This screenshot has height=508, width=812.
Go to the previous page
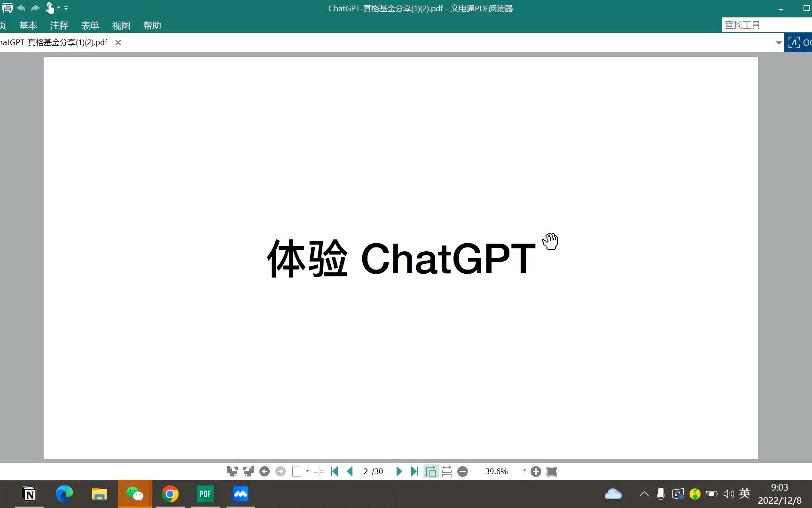point(350,471)
